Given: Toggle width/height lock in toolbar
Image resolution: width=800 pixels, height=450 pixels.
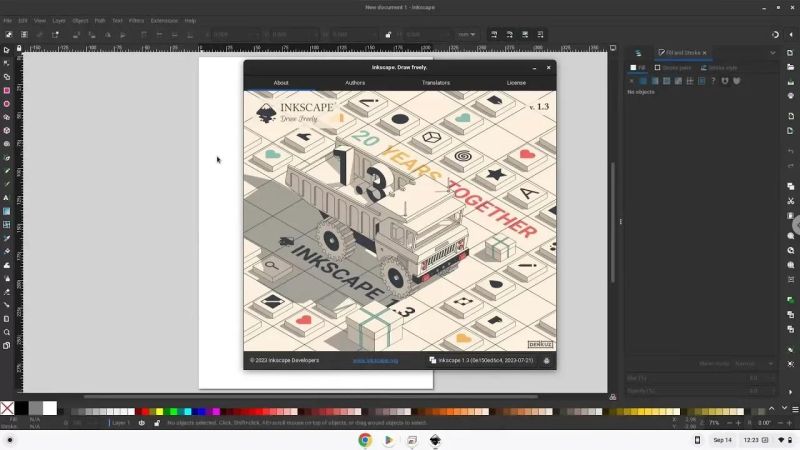Looking at the screenshot, I should click(388, 35).
